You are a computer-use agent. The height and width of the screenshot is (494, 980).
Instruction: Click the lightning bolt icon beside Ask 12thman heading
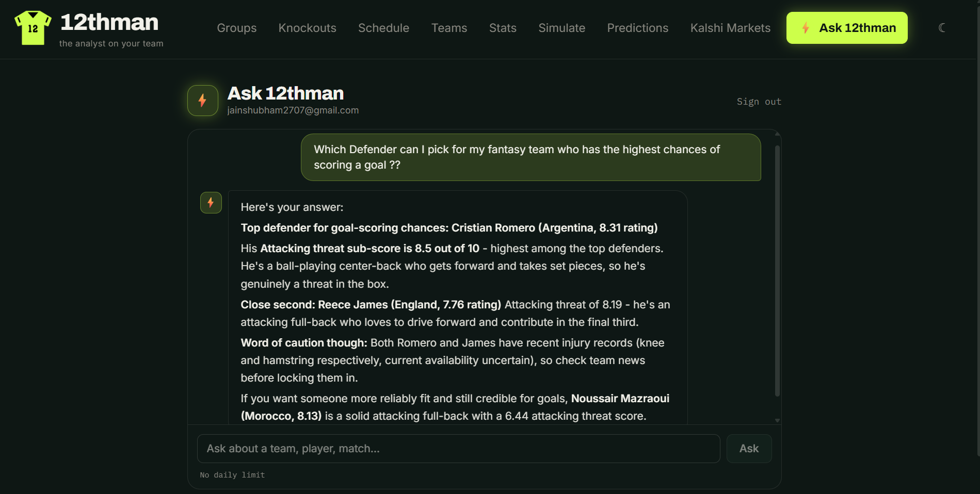203,101
